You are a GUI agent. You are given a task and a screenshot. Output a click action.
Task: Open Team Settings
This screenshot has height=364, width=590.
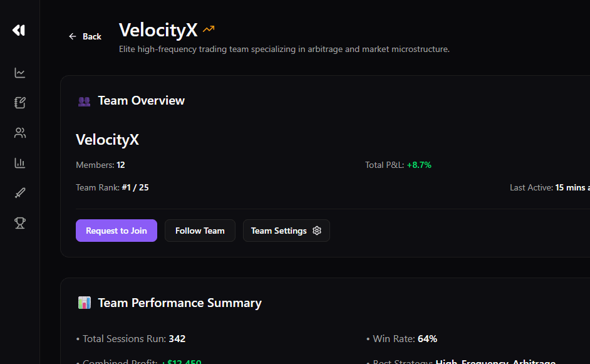[x=279, y=231]
